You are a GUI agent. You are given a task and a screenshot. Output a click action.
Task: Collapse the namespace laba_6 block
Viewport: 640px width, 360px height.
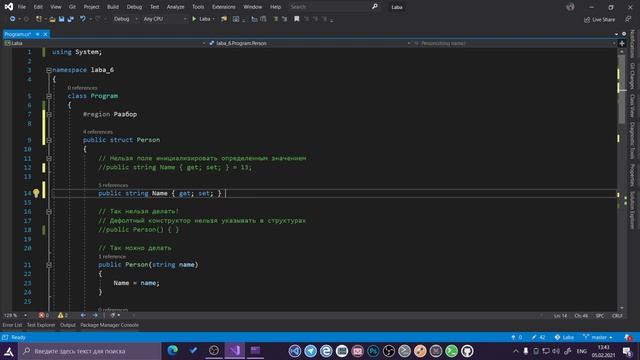point(49,70)
